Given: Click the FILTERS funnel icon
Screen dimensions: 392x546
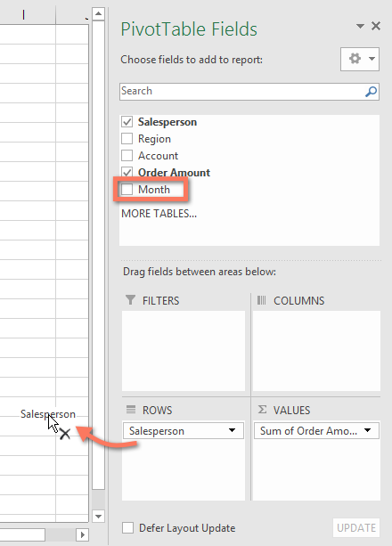Looking at the screenshot, I should (130, 300).
